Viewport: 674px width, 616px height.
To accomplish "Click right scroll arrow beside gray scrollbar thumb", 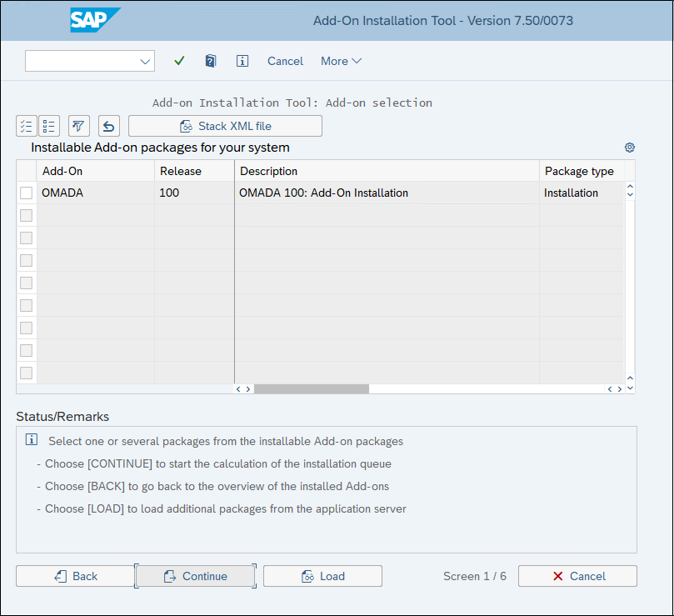I will pyautogui.click(x=248, y=389).
